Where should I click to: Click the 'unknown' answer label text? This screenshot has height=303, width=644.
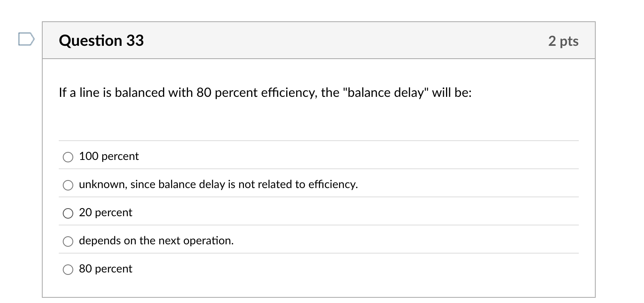tap(218, 184)
